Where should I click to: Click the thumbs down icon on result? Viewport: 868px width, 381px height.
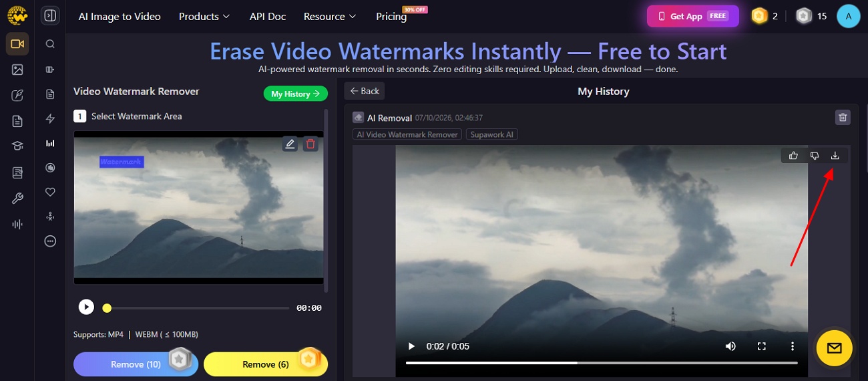815,156
